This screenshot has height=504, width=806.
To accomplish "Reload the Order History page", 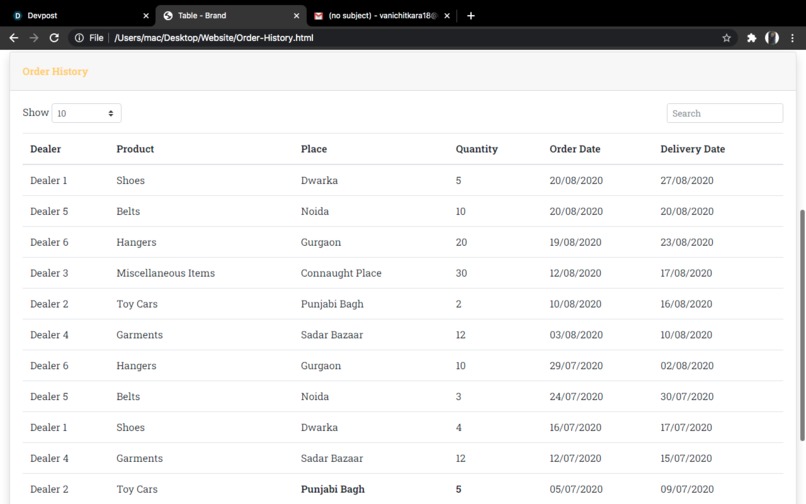I will click(x=54, y=38).
